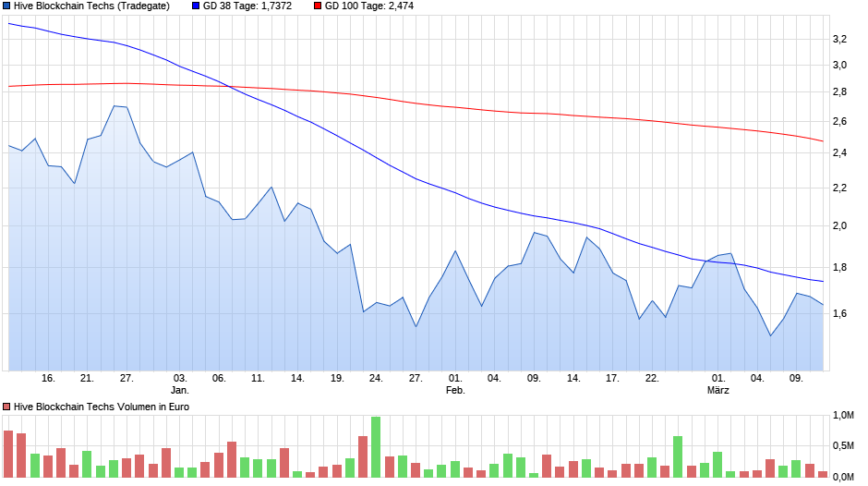Click the '01. Feb.' date axis label
Screen dimensions: 868x486
(x=454, y=383)
